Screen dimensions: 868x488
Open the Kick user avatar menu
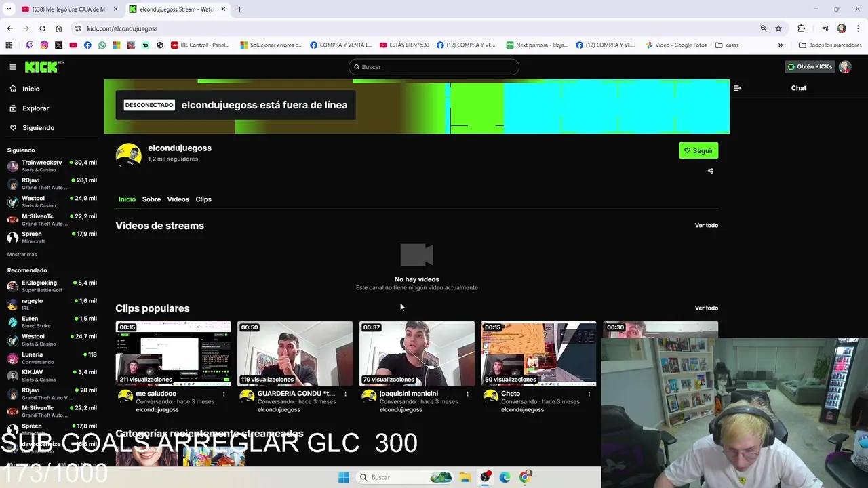tap(845, 66)
